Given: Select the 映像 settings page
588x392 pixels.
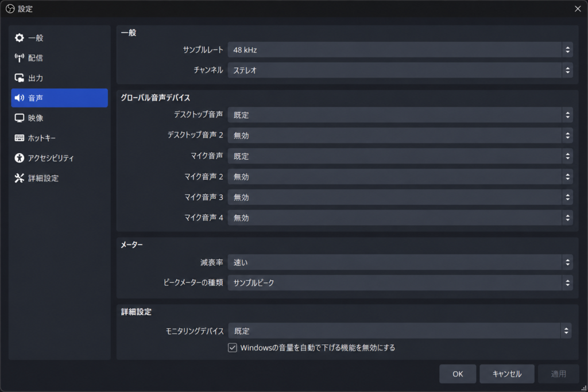Looking at the screenshot, I should click(x=60, y=118).
